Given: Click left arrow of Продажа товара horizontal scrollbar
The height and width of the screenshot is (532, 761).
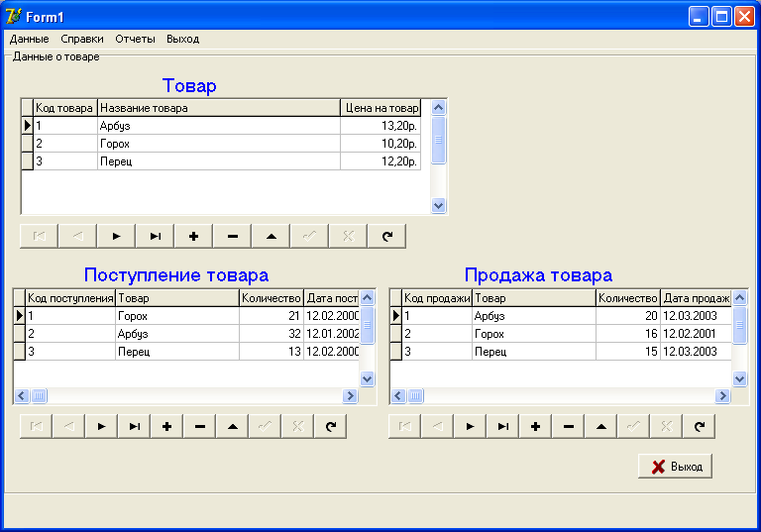Looking at the screenshot, I should [x=398, y=395].
